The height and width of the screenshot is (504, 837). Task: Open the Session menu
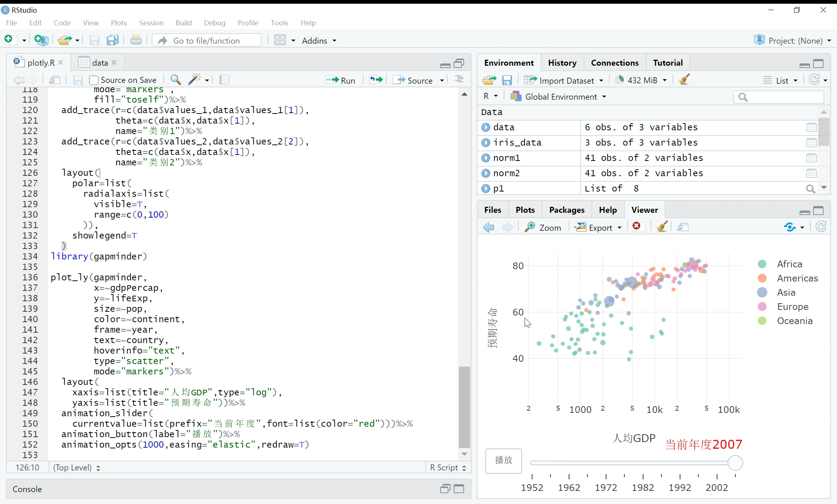[x=151, y=23]
